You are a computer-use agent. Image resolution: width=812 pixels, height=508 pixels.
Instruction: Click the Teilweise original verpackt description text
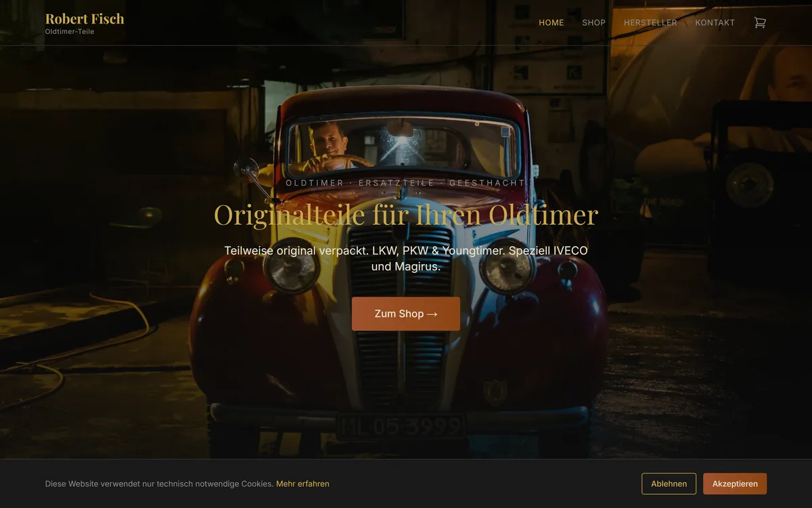click(x=406, y=258)
